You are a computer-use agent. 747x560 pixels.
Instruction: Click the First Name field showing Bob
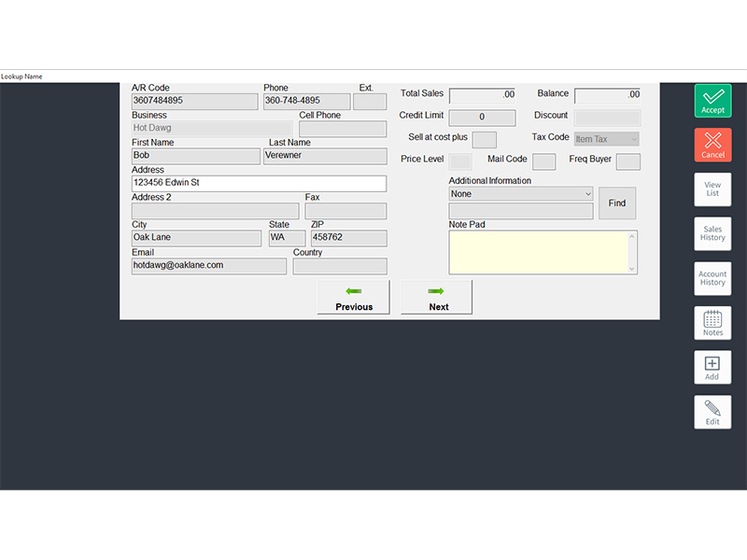click(194, 156)
